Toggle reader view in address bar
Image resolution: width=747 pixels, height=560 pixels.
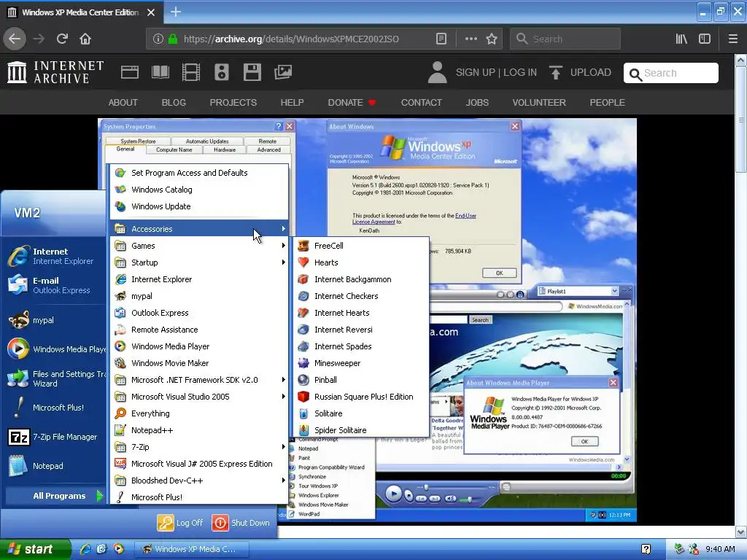(x=441, y=39)
